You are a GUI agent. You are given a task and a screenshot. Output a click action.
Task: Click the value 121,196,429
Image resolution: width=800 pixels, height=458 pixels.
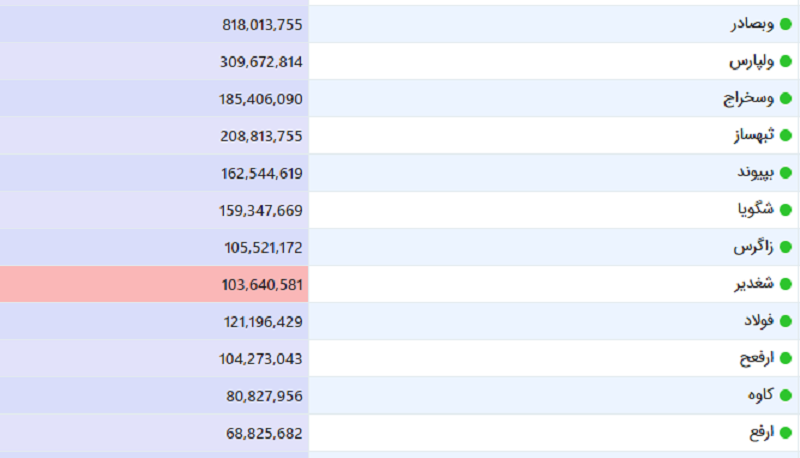(x=263, y=322)
